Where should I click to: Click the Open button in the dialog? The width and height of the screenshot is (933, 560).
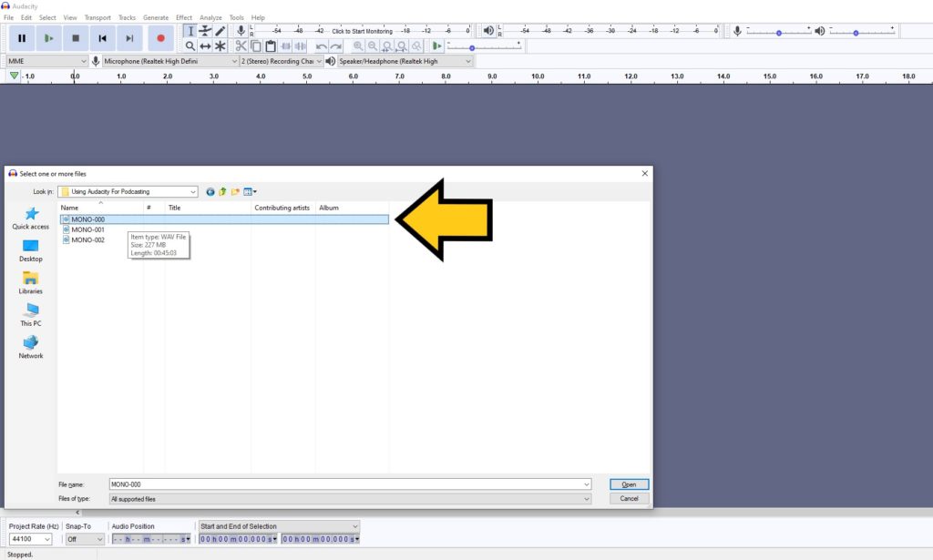[629, 484]
